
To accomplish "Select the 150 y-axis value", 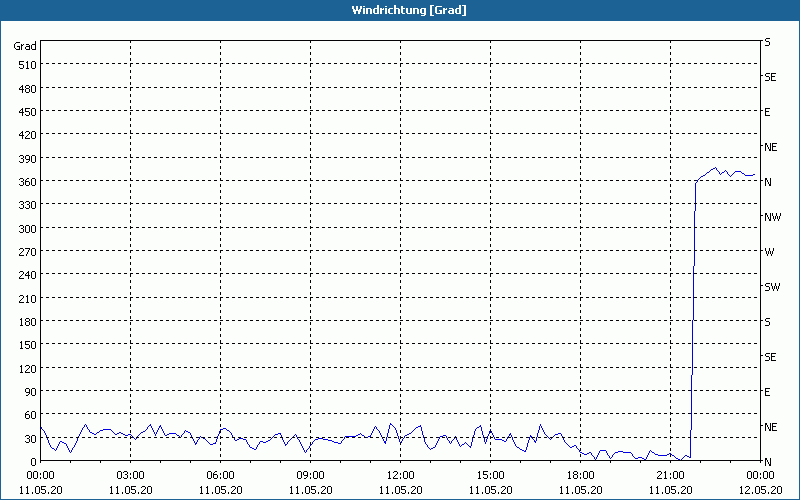I will pos(28,345).
